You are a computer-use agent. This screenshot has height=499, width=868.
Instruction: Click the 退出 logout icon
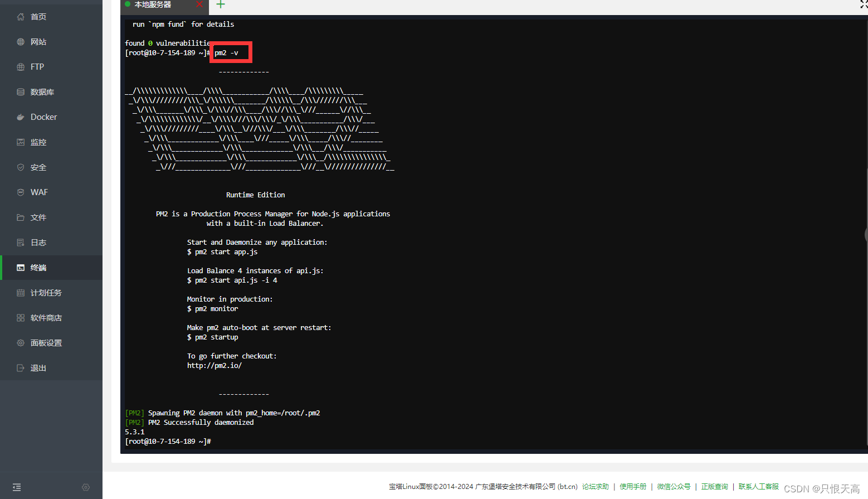click(21, 368)
